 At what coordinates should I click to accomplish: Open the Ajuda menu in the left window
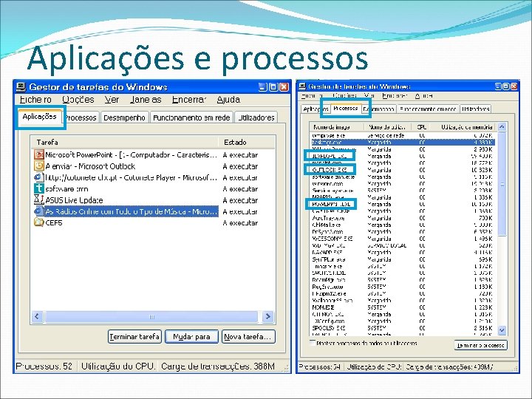pyautogui.click(x=228, y=100)
